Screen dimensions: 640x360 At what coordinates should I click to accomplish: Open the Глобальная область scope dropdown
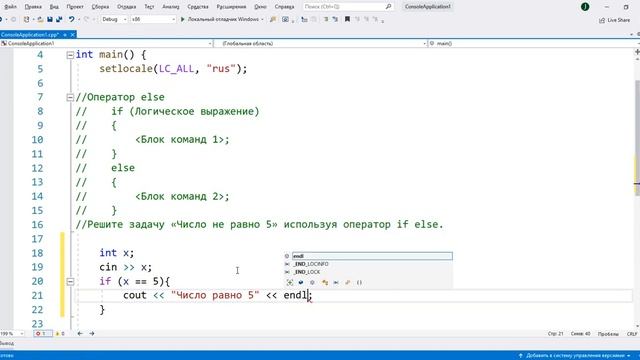pos(320,43)
